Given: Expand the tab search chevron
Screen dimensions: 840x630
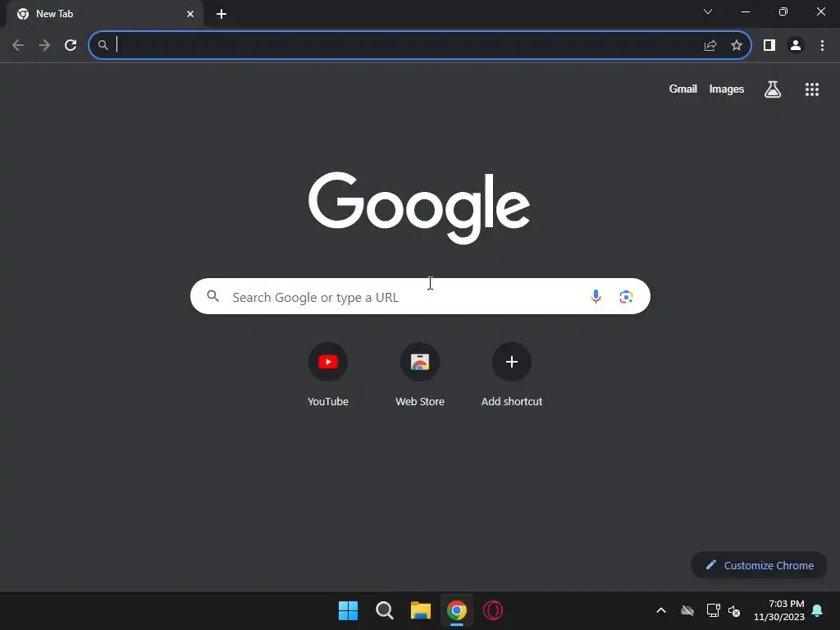Looking at the screenshot, I should click(x=708, y=11).
